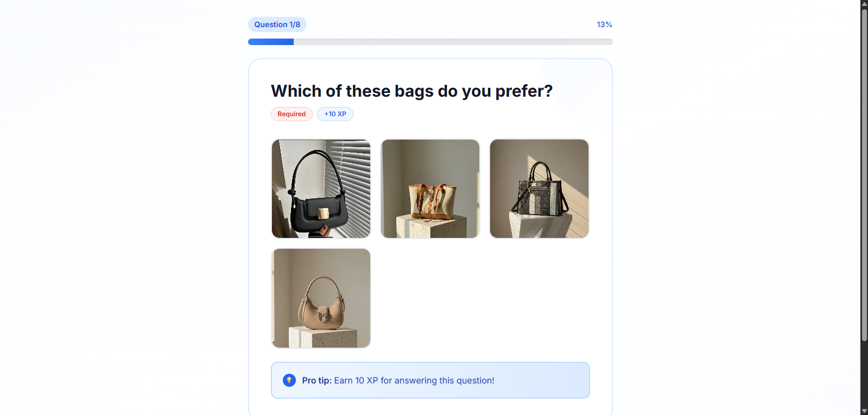The width and height of the screenshot is (868, 415).
Task: Click the filled blue progress bar segment
Action: click(x=271, y=42)
